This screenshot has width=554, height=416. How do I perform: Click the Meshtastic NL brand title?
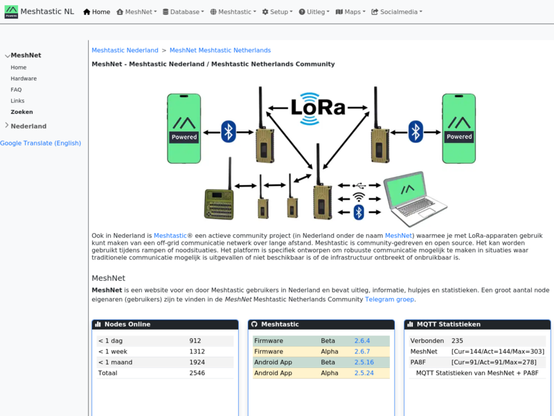tap(47, 12)
